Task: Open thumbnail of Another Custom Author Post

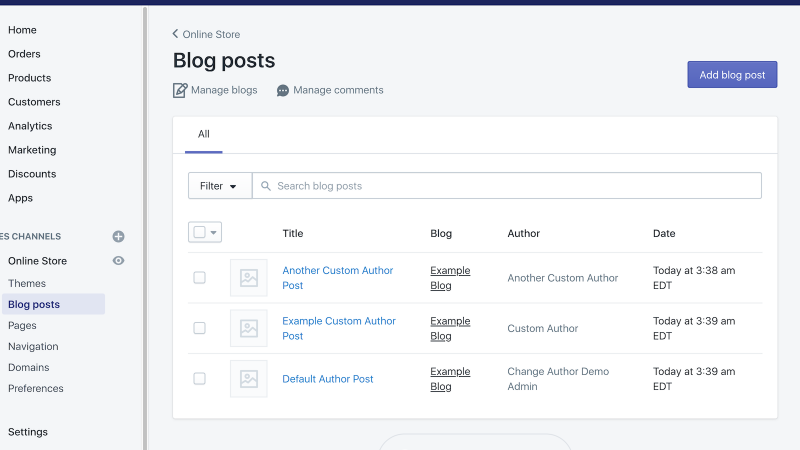Action: [x=248, y=278]
